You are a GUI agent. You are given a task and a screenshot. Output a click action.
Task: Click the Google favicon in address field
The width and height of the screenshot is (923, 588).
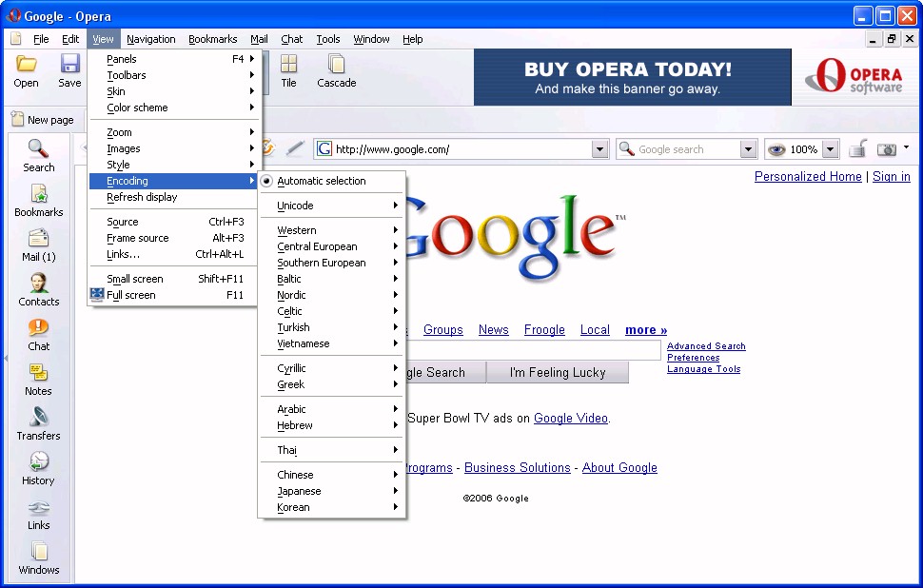[324, 149]
